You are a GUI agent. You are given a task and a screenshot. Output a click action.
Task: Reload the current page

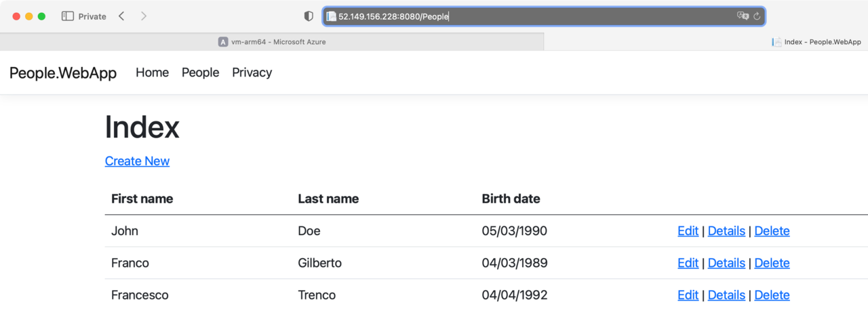[x=757, y=16]
